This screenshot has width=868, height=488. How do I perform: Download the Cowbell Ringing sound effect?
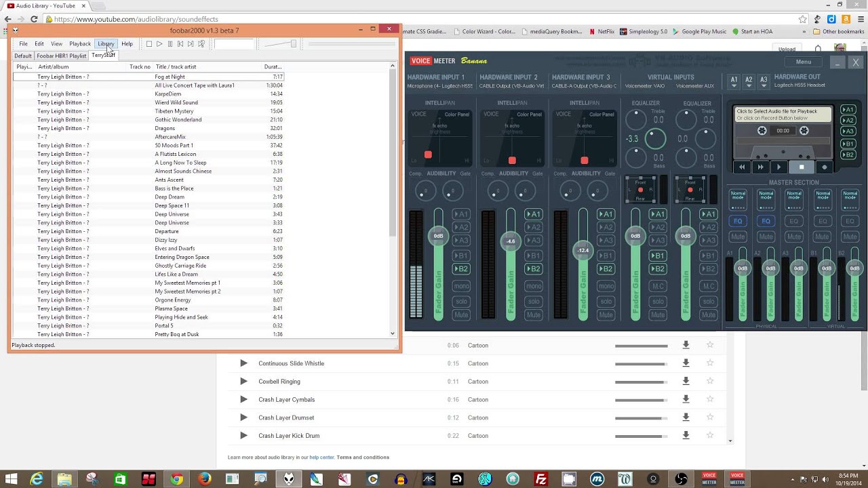coord(686,381)
